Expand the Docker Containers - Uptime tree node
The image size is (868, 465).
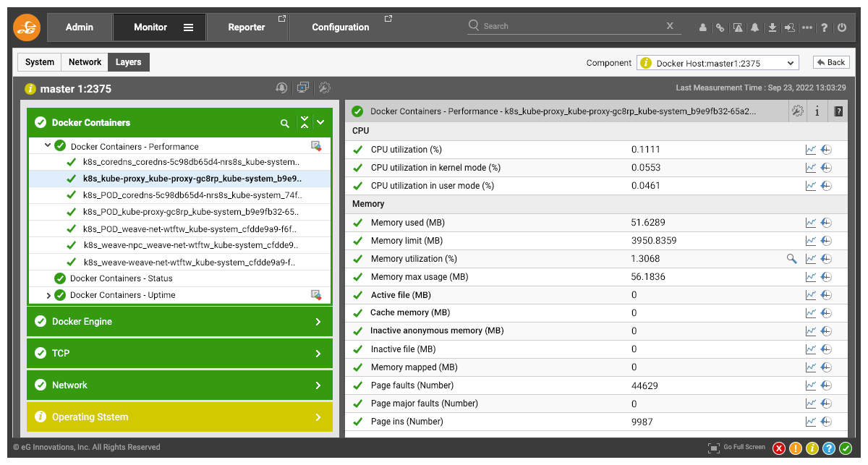(x=48, y=295)
